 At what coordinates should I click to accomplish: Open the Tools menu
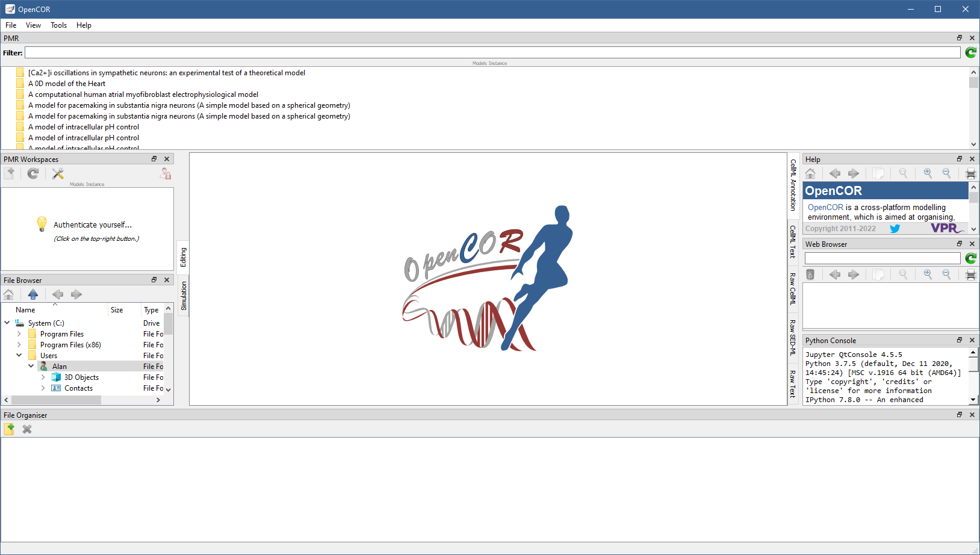click(58, 25)
